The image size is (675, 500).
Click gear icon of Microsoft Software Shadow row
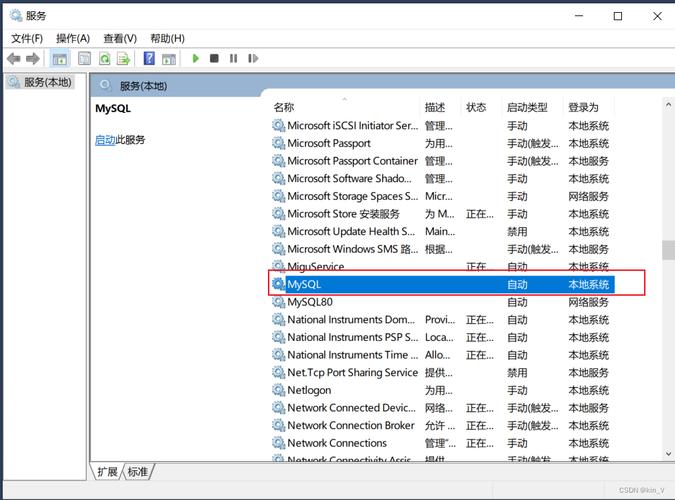tap(279, 178)
